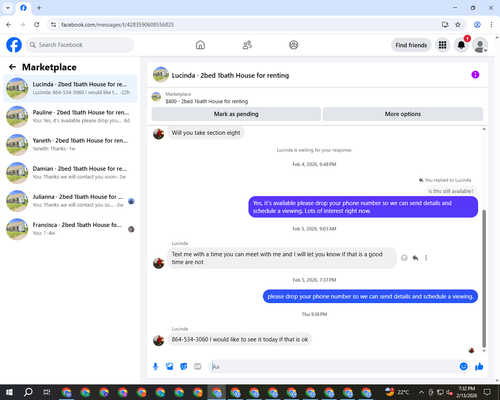Click chat scroll up arrow
This screenshot has width=500, height=400.
click(x=484, y=129)
